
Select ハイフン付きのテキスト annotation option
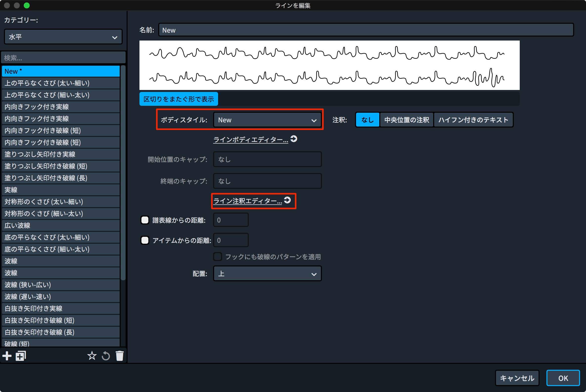pyautogui.click(x=473, y=120)
